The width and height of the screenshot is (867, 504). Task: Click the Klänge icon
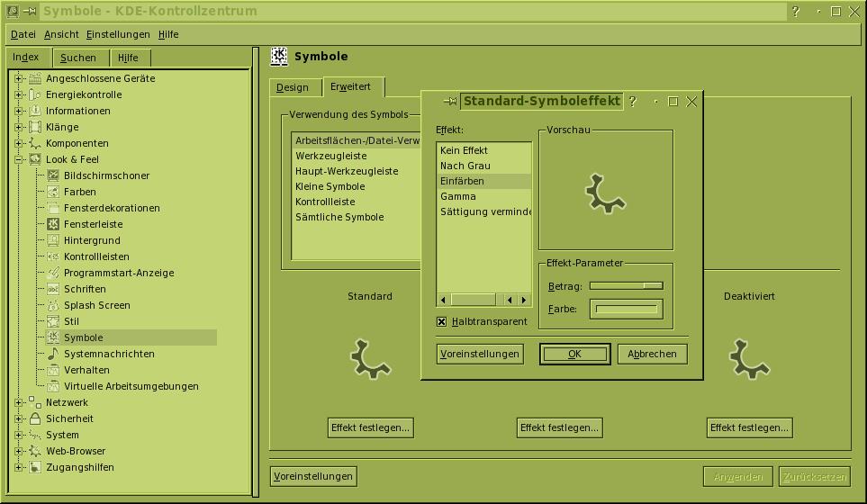[35, 127]
